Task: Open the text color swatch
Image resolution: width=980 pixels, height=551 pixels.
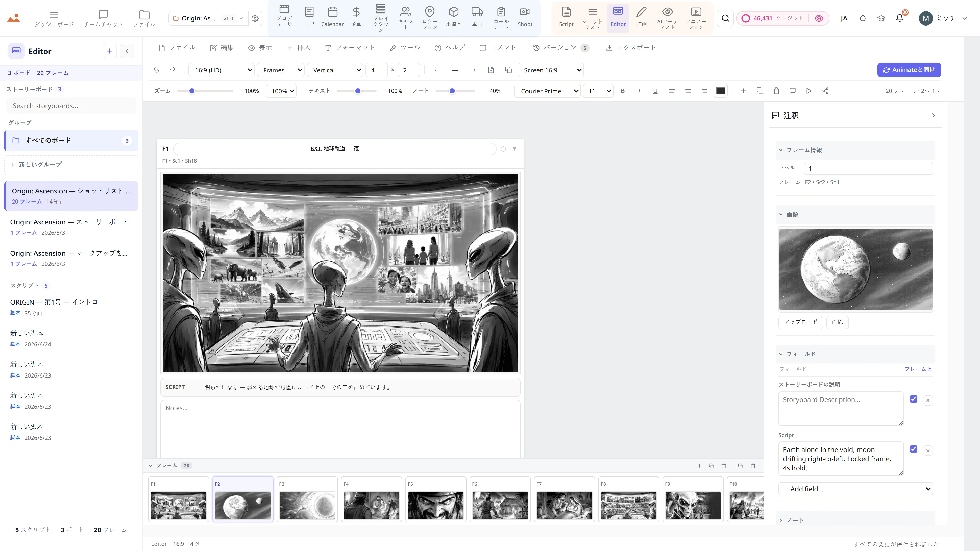Action: [720, 91]
